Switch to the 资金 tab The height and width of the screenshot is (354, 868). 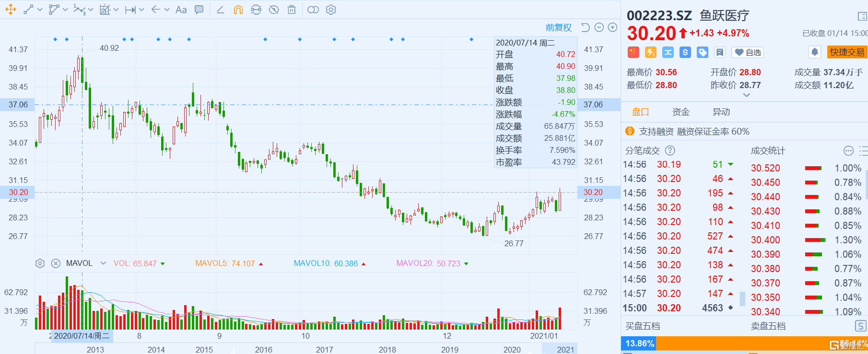tap(680, 112)
